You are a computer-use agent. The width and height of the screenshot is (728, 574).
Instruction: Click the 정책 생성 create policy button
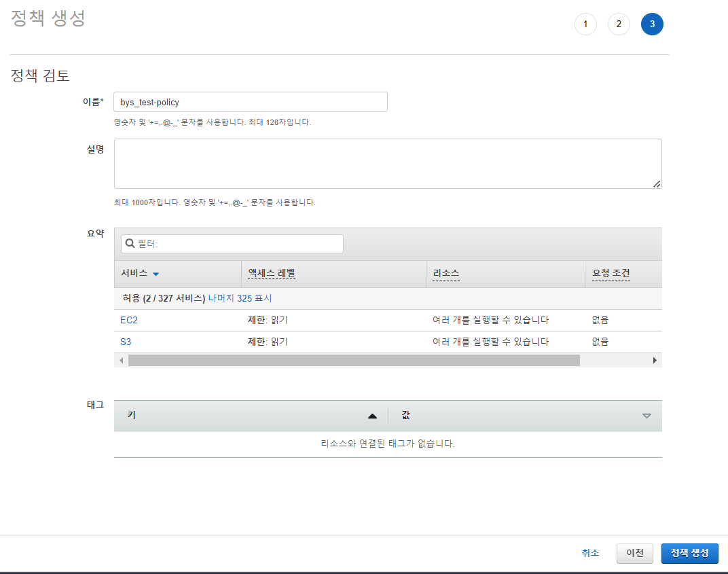click(689, 553)
